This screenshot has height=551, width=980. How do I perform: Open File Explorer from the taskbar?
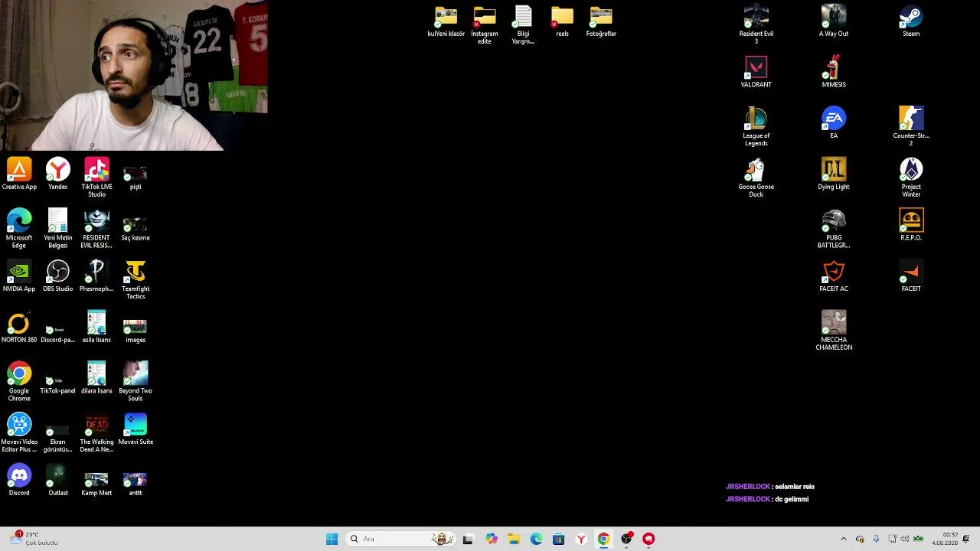[x=514, y=539]
